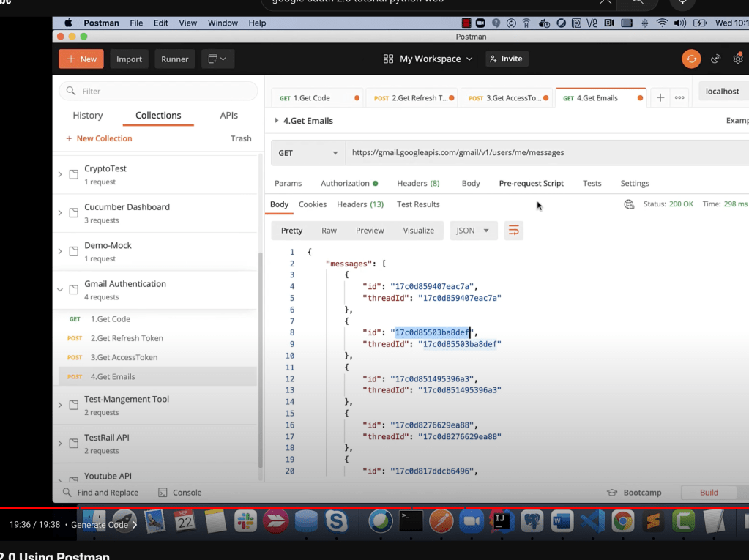This screenshot has height=560, width=749.
Task: Select the 2.Get Refresh Token request
Action: 127,338
